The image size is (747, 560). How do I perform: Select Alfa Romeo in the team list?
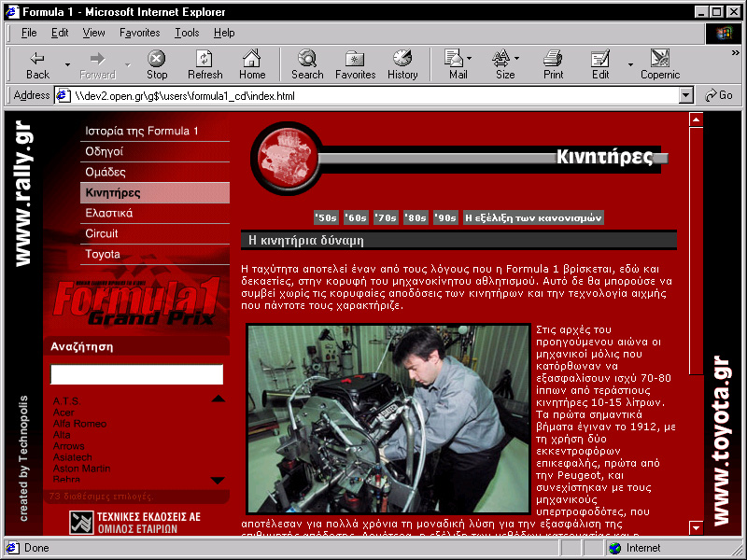click(x=79, y=424)
